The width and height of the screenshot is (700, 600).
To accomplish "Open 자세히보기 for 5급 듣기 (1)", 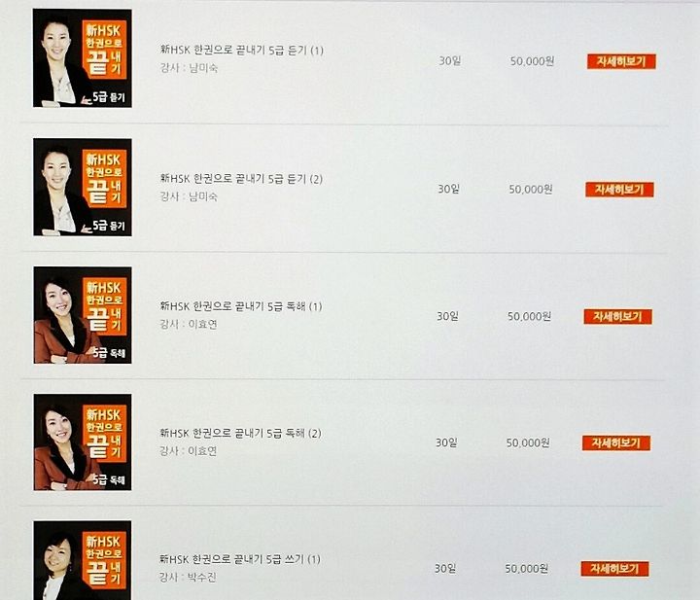I will pyautogui.click(x=621, y=61).
